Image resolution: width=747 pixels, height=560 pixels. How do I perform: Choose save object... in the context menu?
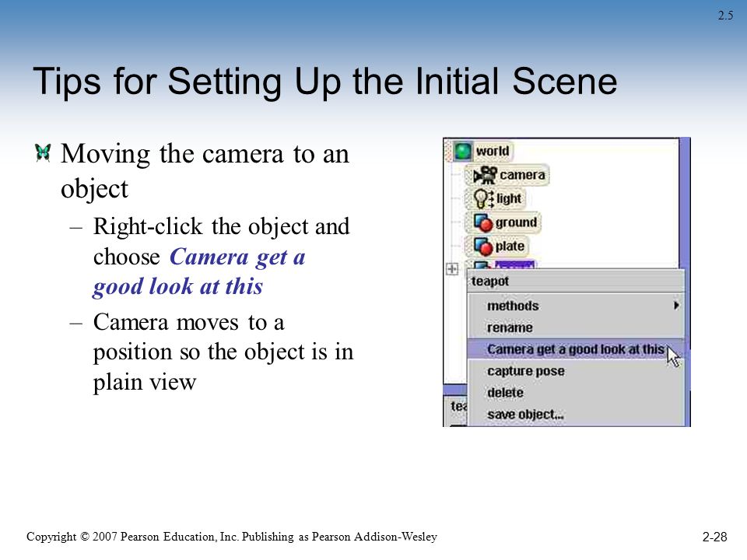click(576, 415)
